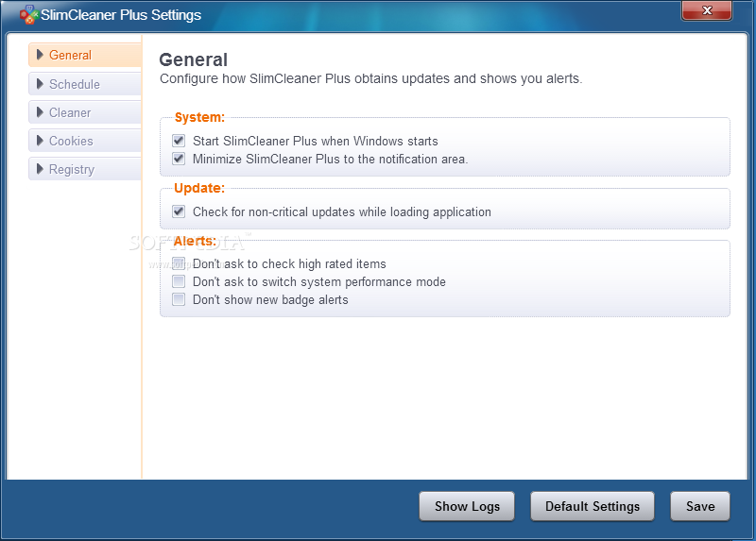Open the Cleaner settings tab

(x=85, y=112)
